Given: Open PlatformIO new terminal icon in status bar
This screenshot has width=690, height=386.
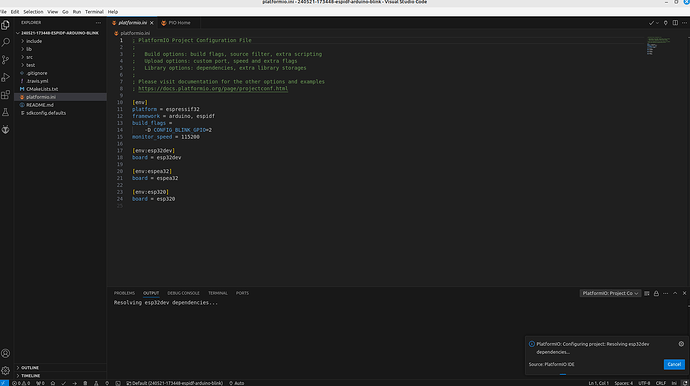Looking at the screenshot, I should (118, 383).
